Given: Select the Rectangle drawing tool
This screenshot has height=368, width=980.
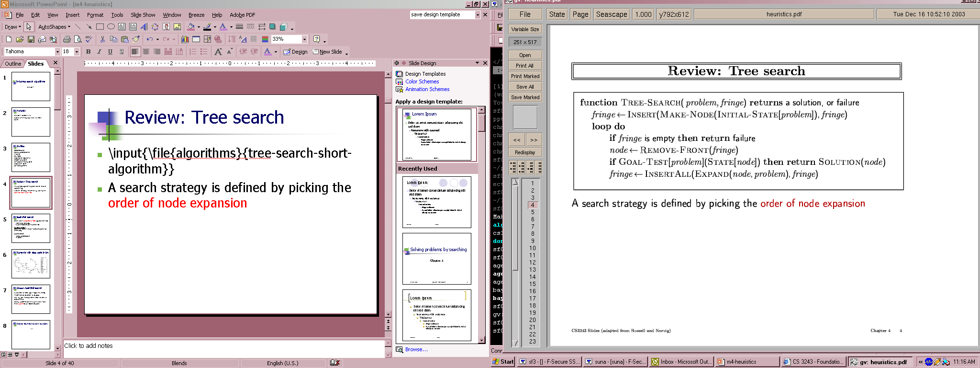Looking at the screenshot, I should 100,27.
